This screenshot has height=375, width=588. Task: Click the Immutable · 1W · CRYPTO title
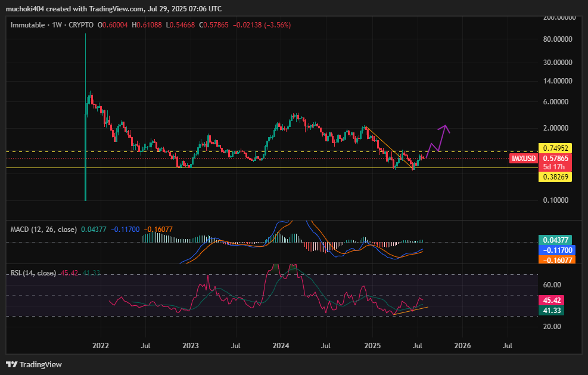(x=52, y=25)
